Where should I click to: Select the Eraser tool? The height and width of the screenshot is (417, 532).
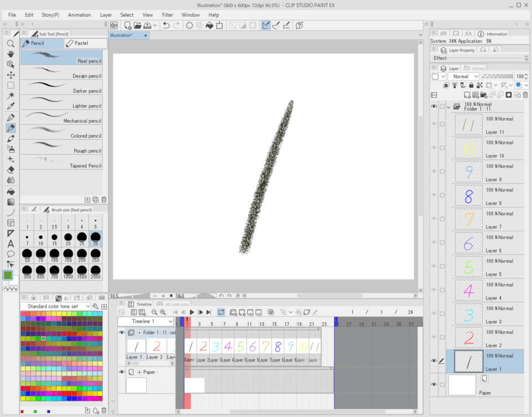coord(11,170)
